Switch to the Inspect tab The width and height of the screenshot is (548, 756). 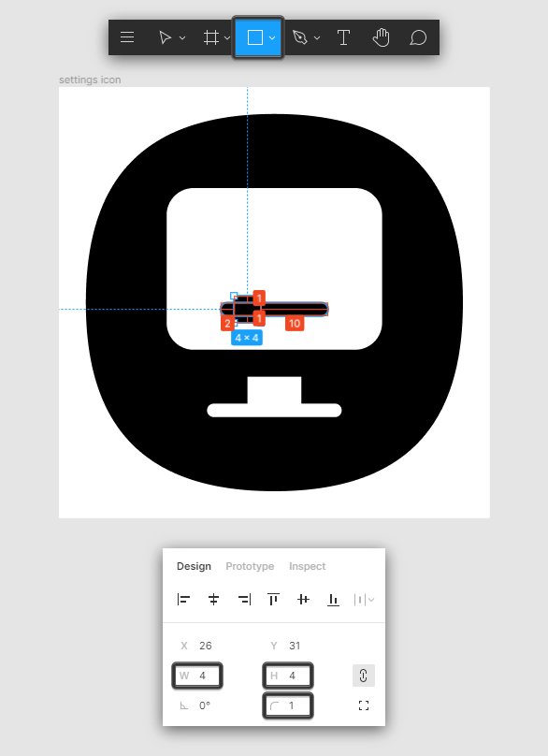click(307, 566)
